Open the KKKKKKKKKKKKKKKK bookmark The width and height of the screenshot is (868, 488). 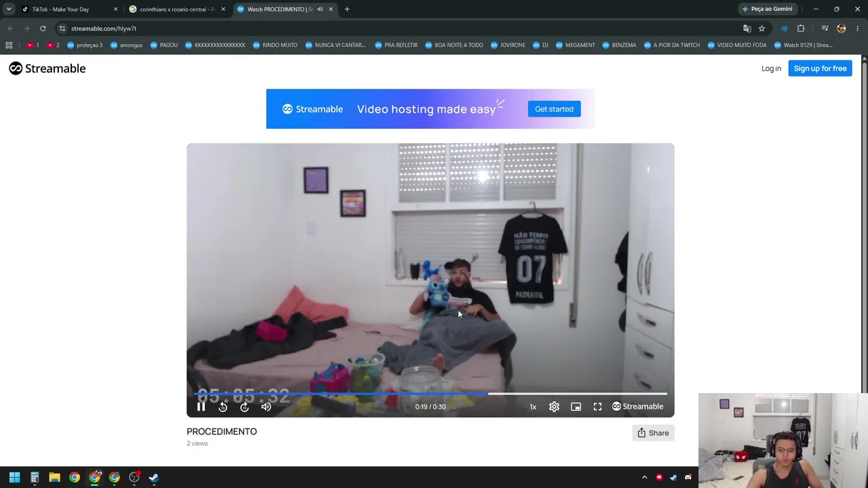tap(215, 45)
